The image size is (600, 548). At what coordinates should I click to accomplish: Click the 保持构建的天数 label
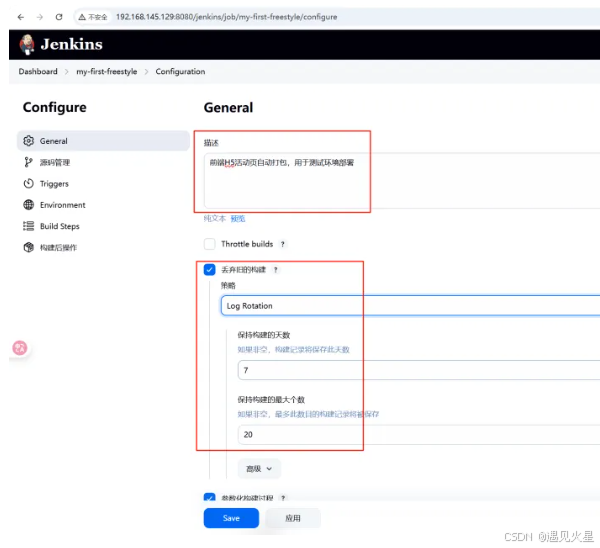pos(264,335)
